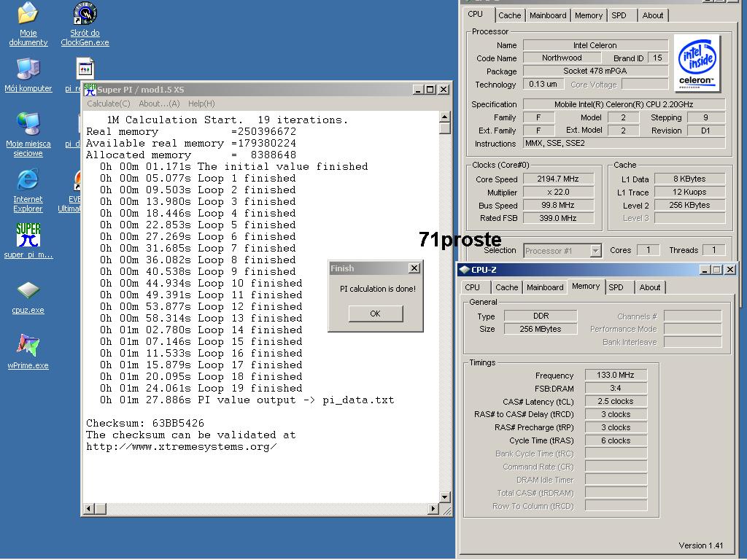747x560 pixels.
Task: Click Package field Socket 478 mPGA
Action: point(595,71)
